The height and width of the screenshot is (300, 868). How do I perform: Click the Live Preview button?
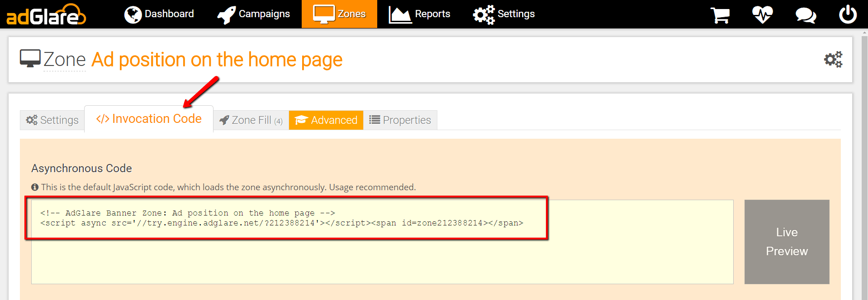click(787, 242)
